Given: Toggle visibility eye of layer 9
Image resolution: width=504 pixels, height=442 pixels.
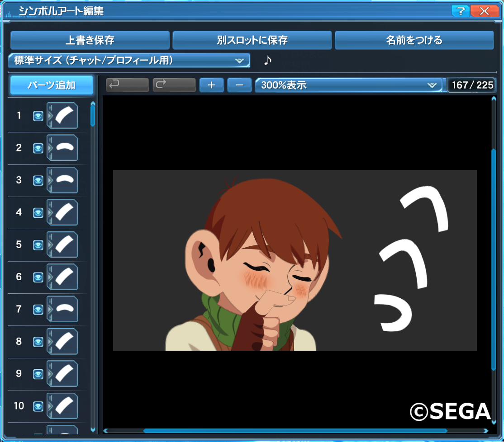Looking at the screenshot, I should point(38,374).
